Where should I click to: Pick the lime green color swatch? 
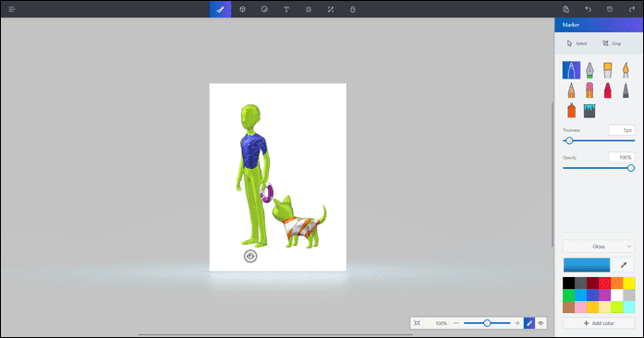(617, 307)
